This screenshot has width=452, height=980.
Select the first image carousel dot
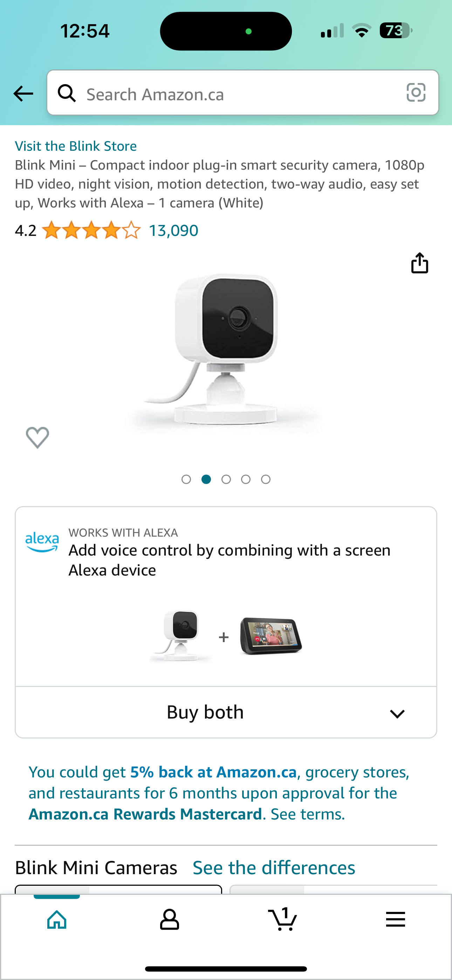186,479
